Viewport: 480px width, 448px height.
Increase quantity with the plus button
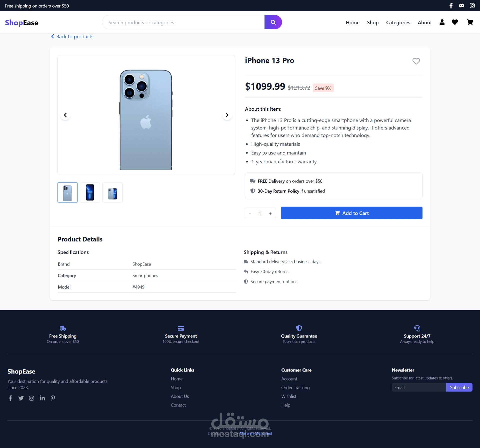point(270,213)
